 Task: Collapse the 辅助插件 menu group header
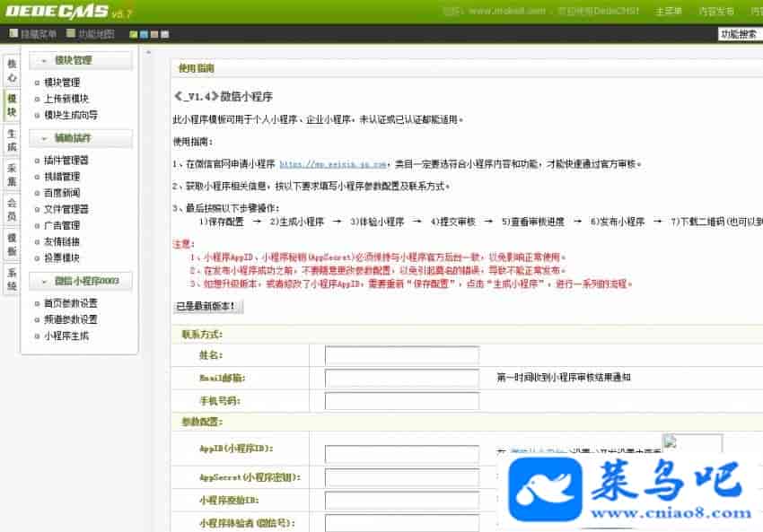coord(81,138)
